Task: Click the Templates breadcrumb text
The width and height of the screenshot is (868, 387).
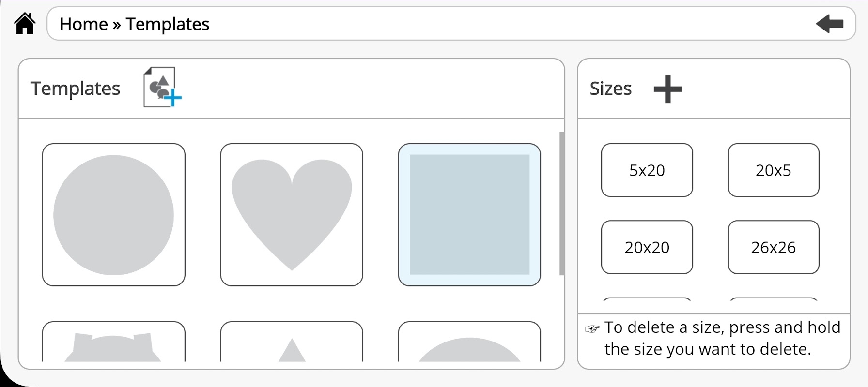Action: point(168,24)
